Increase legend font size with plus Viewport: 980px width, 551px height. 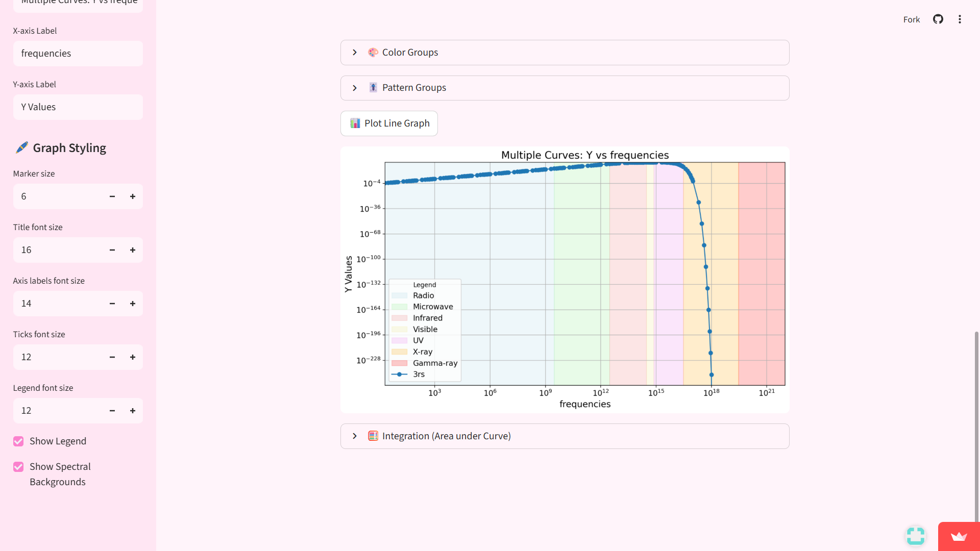[133, 411]
